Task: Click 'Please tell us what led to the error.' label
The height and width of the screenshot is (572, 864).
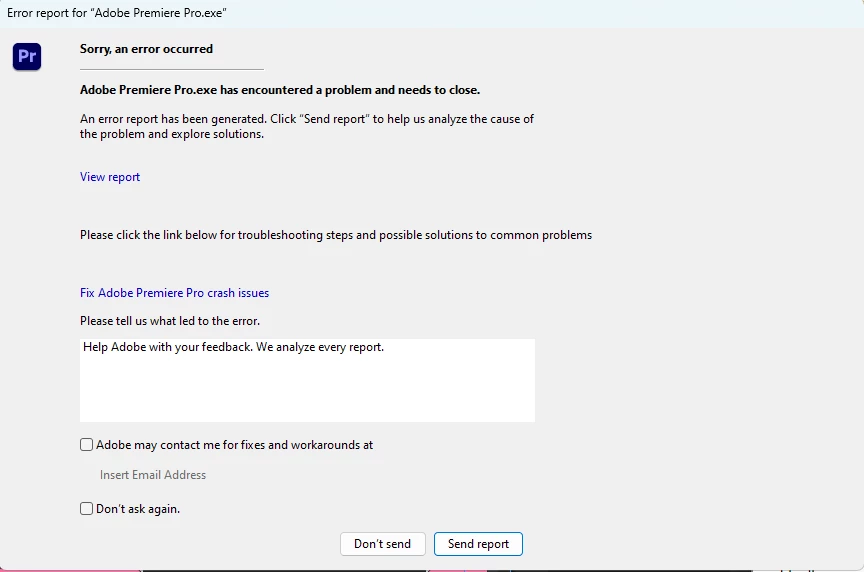Action: (170, 321)
